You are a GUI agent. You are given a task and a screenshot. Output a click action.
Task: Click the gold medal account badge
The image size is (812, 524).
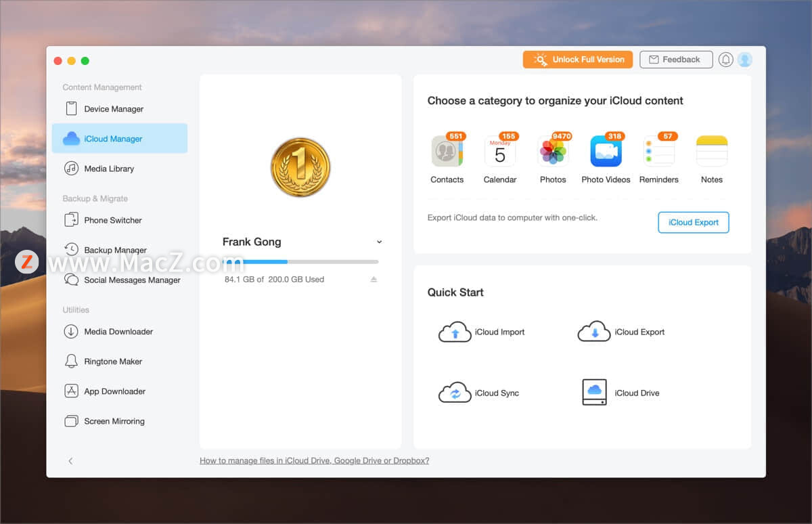pos(300,167)
